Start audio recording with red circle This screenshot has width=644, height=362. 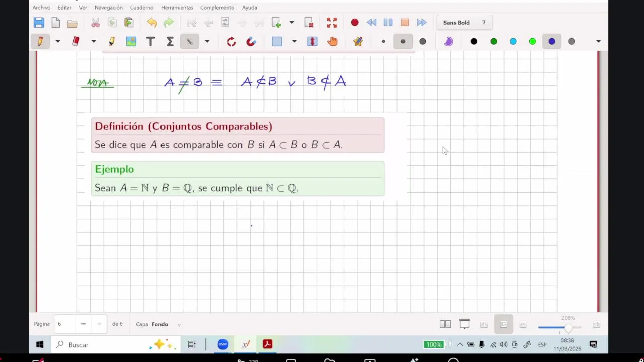(x=355, y=23)
